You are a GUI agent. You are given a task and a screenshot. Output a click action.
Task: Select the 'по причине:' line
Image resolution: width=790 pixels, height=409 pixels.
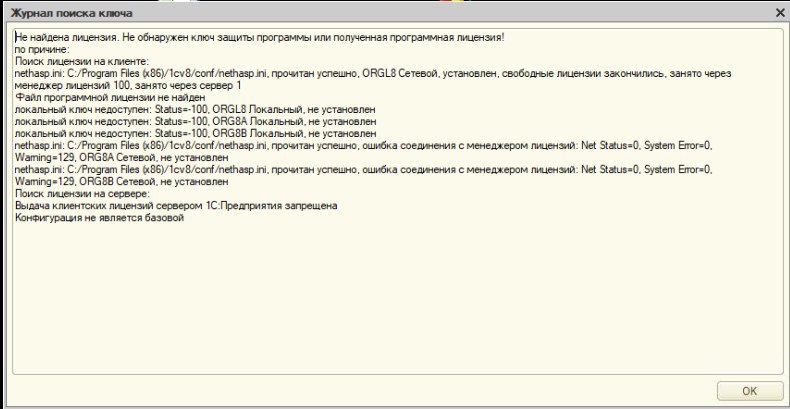point(42,48)
